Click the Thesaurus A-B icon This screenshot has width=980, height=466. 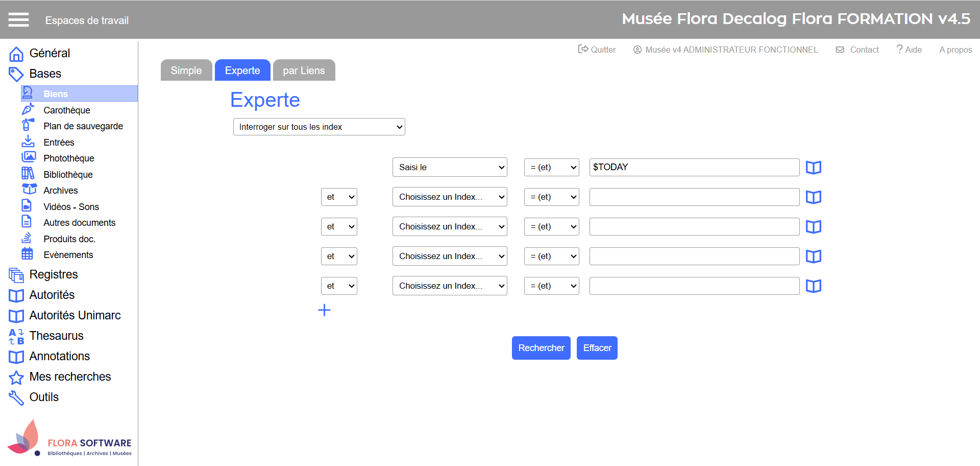coord(16,336)
